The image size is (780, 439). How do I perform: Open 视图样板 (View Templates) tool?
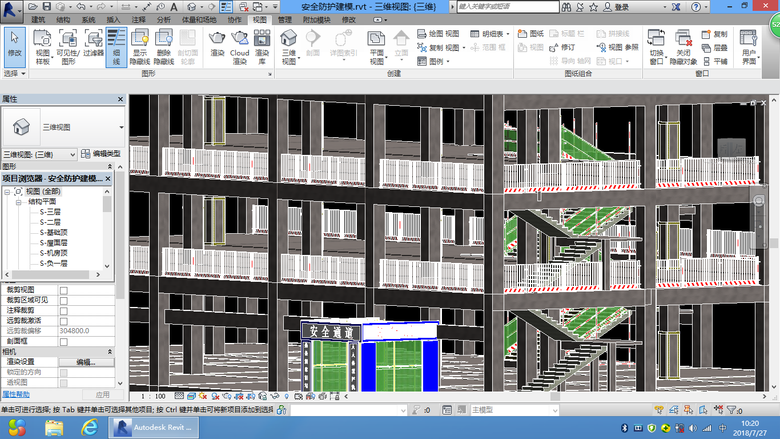coord(42,42)
